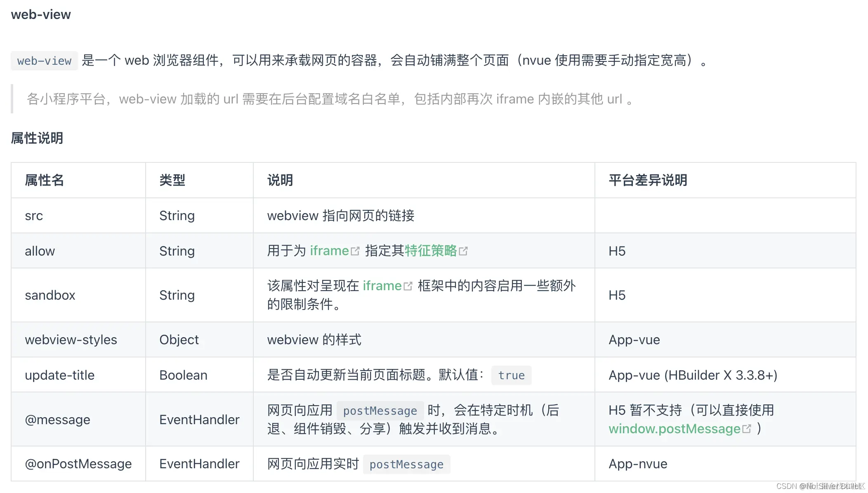Click the postMessage badge in @onPostMessage row
This screenshot has height=493, width=868.
406,464
